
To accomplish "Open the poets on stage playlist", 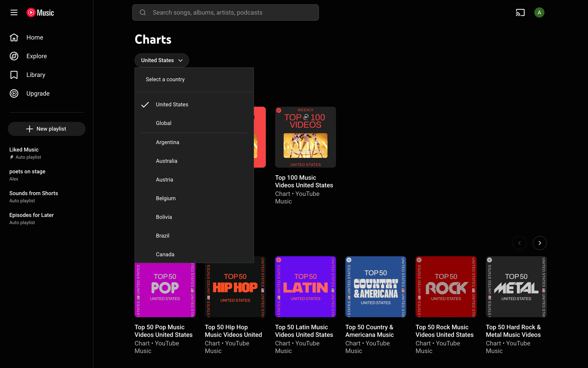I will coord(47,175).
